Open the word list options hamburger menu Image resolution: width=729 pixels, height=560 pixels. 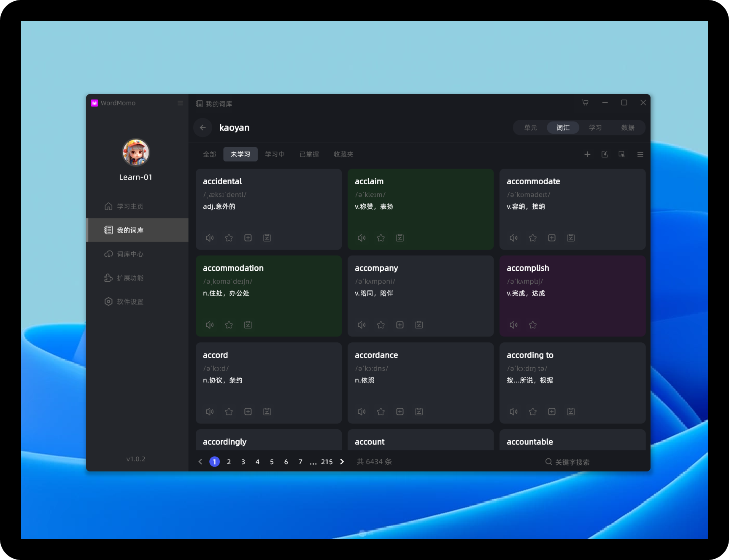pyautogui.click(x=640, y=154)
